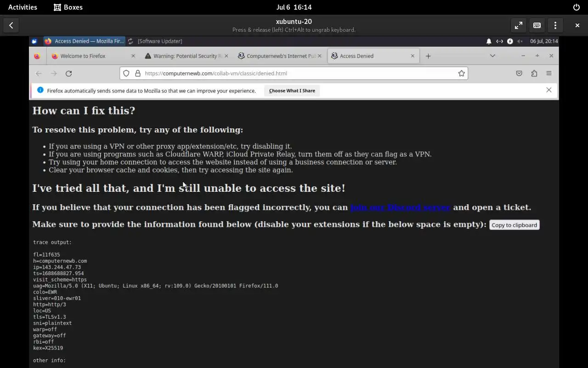Close the Welcome to Firefox tab

click(133, 56)
